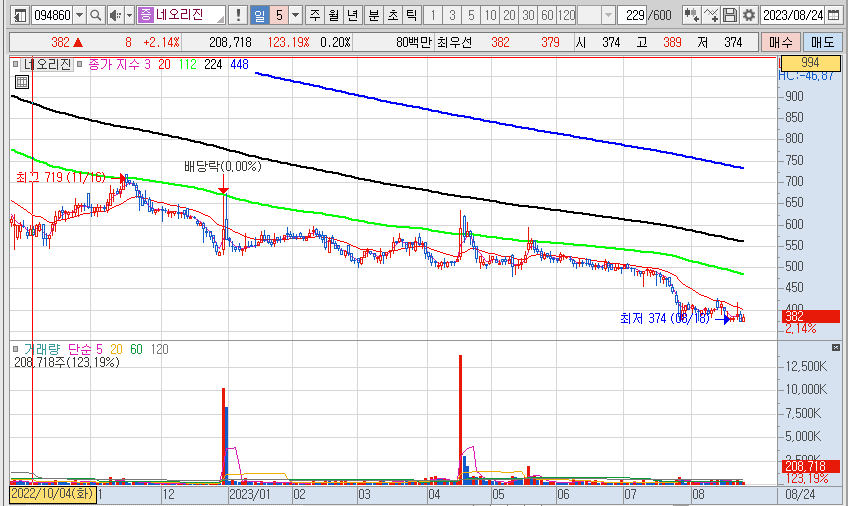The width and height of the screenshot is (848, 506).
Task: Click the 배당락(0.00%) ex-dividend marker
Action: (x=223, y=166)
